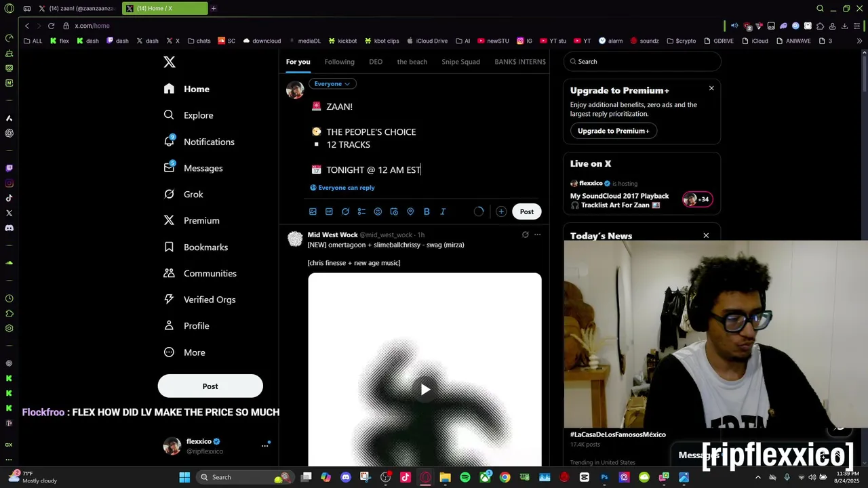The image size is (868, 488).
Task: Open newSTU bookmark
Action: 493,41
